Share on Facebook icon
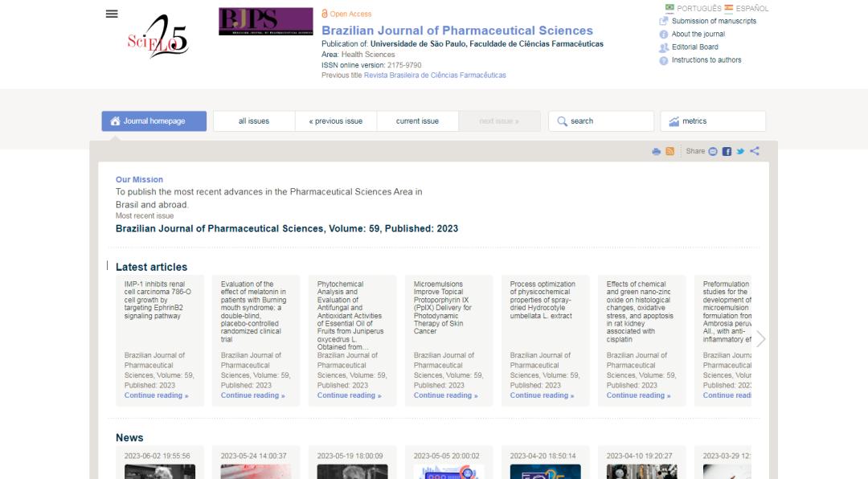 (727, 151)
